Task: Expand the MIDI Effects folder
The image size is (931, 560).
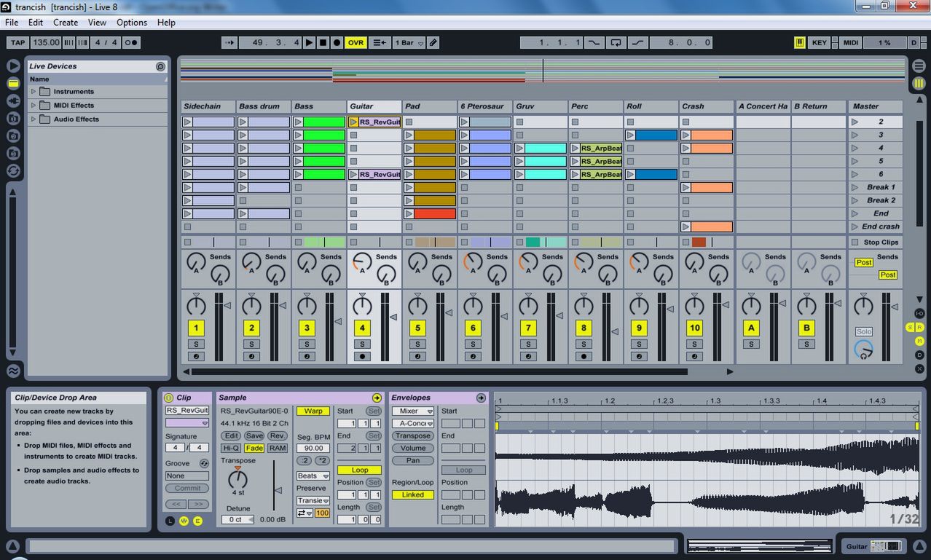Action: [x=34, y=106]
